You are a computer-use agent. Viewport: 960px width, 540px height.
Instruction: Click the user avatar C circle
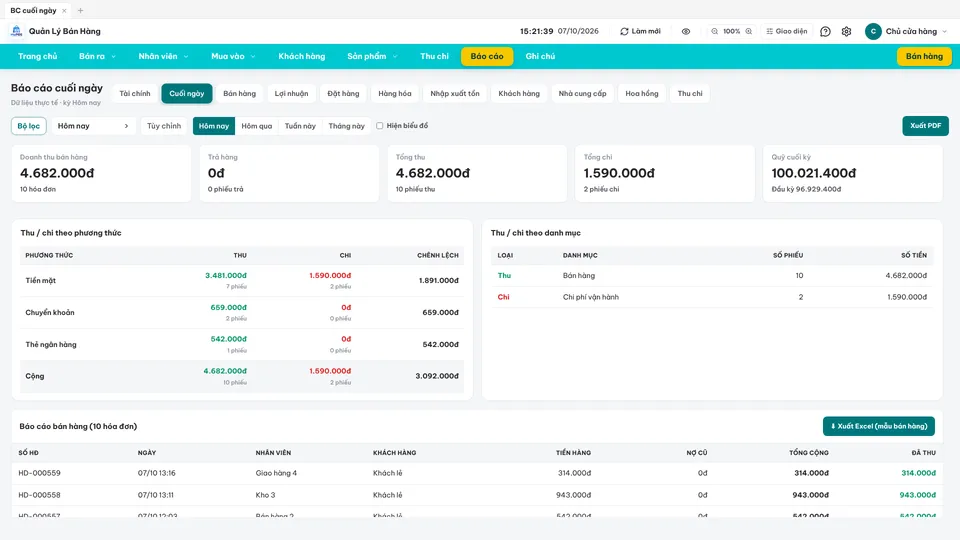(873, 31)
